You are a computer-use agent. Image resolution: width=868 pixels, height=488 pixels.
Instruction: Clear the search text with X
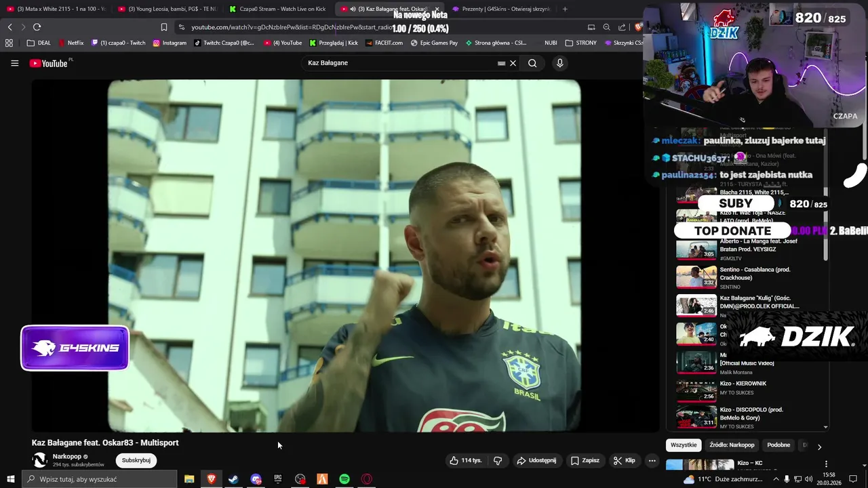513,63
